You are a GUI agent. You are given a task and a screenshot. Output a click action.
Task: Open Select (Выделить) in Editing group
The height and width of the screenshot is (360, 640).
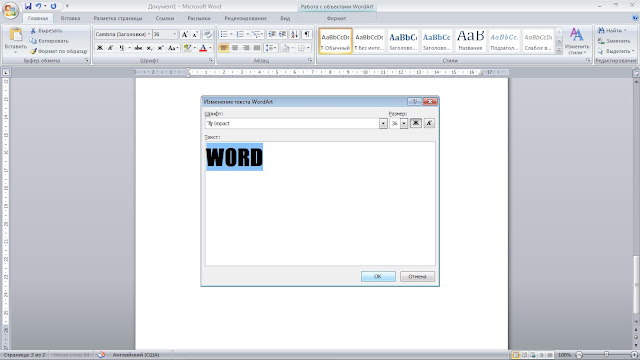pyautogui.click(x=616, y=51)
